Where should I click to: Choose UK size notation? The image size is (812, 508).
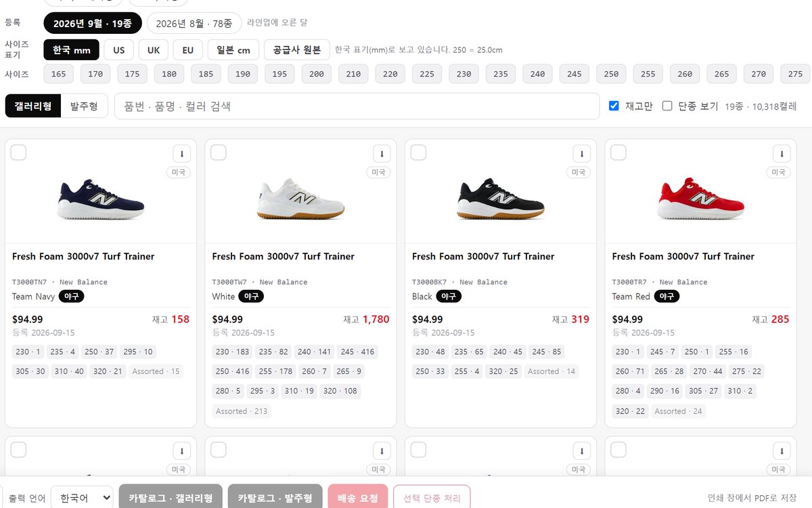pyautogui.click(x=154, y=50)
